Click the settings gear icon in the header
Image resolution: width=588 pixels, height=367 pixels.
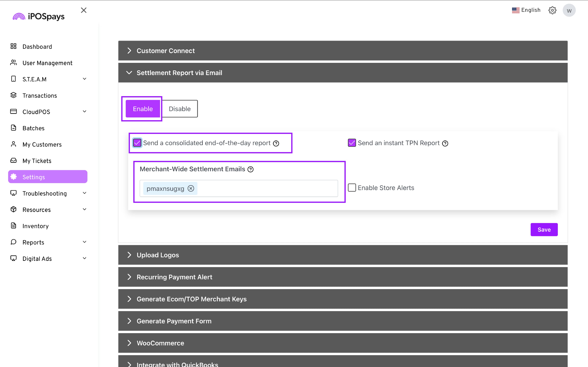click(552, 10)
